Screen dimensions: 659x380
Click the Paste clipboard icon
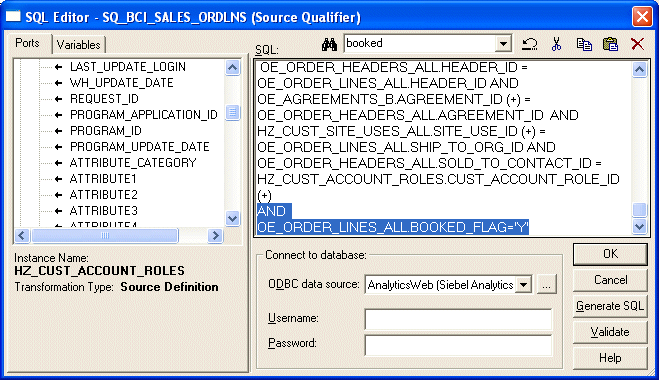[610, 44]
